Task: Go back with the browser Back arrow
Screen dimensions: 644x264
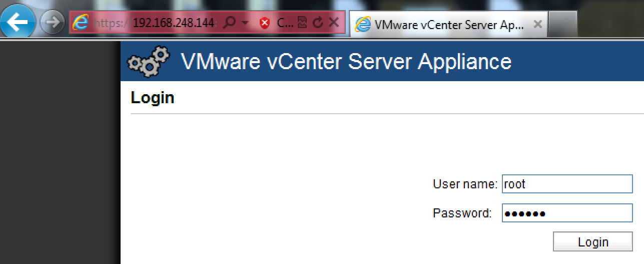Action: 18,23
